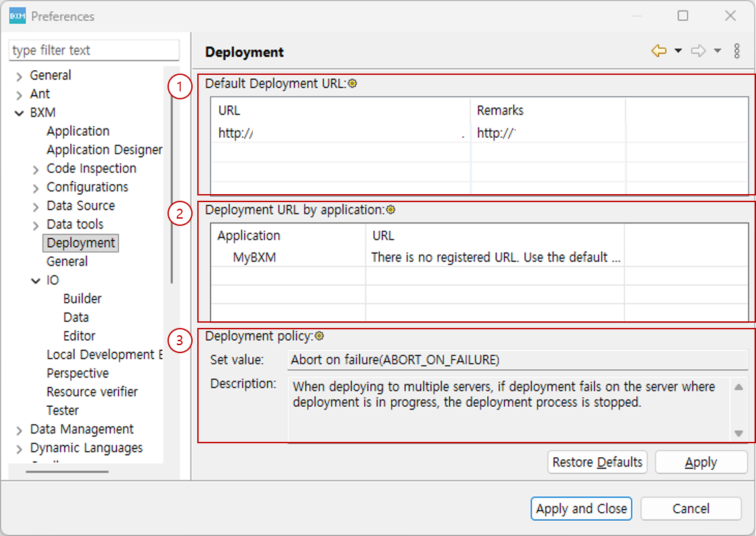Click the forward navigation arrow icon
The width and height of the screenshot is (756, 536).
pos(698,51)
